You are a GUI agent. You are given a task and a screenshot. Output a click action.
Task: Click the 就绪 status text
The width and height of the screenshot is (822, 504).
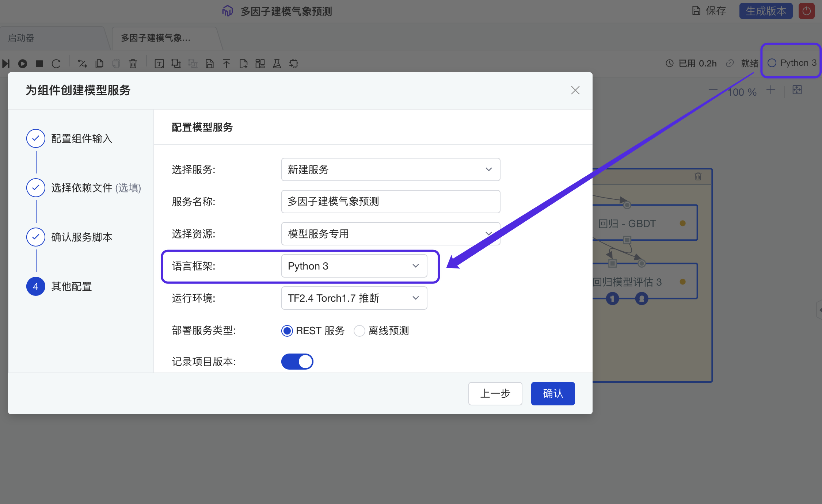click(x=750, y=63)
